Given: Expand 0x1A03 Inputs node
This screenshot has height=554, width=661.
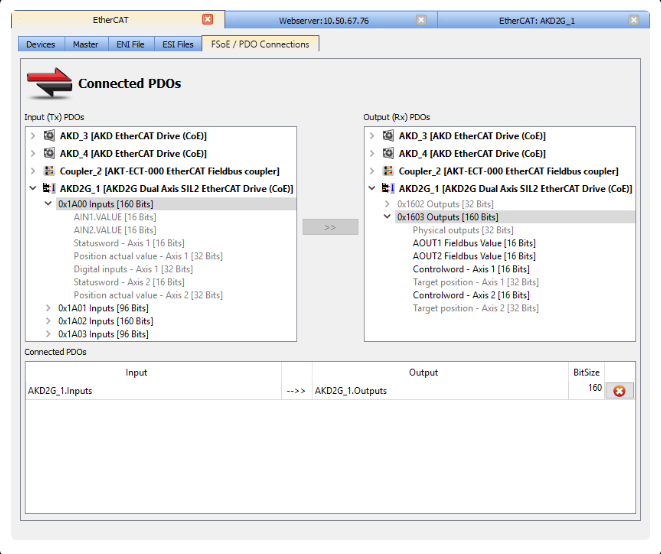Looking at the screenshot, I should tap(48, 334).
